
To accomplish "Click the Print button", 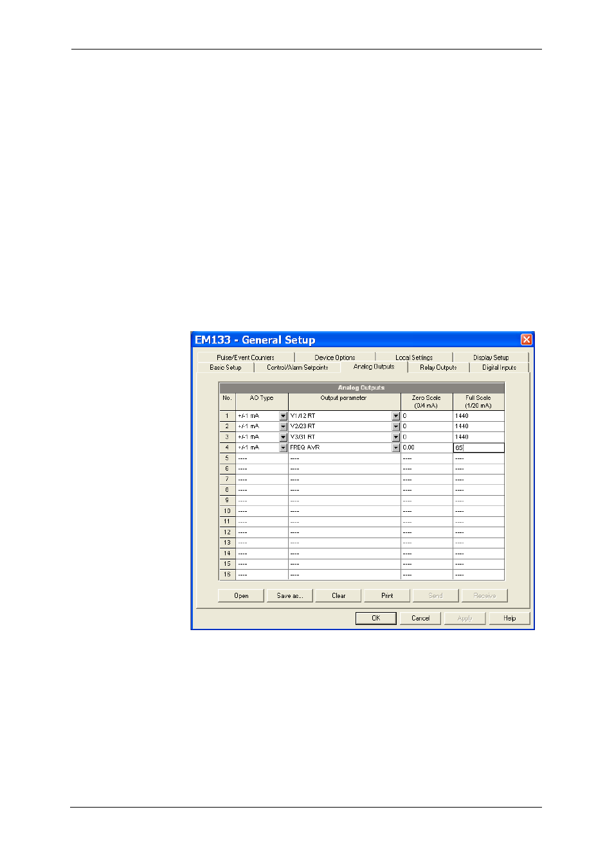I will (x=387, y=596).
